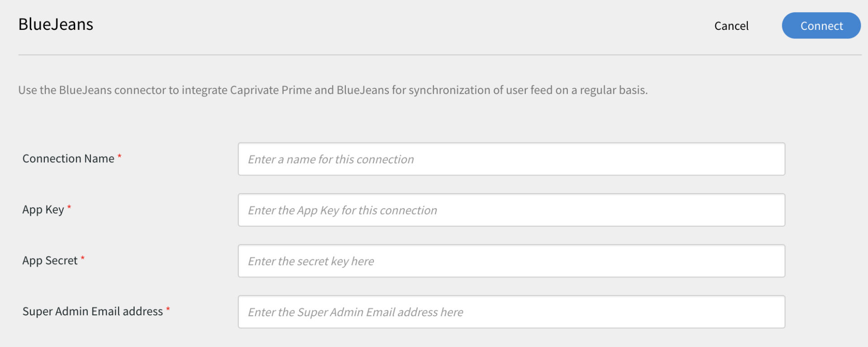Cancel the BlueJeans connection setup
The height and width of the screenshot is (347, 868).
click(731, 26)
